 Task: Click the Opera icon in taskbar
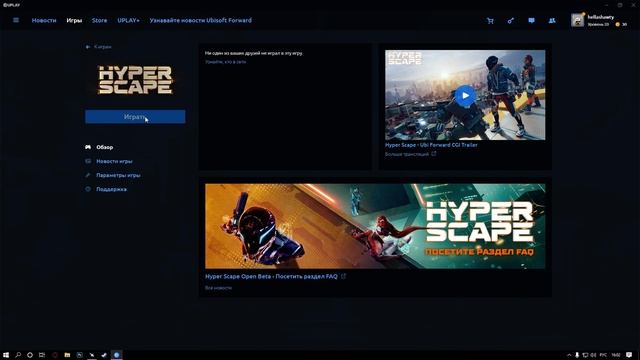[x=55, y=355]
